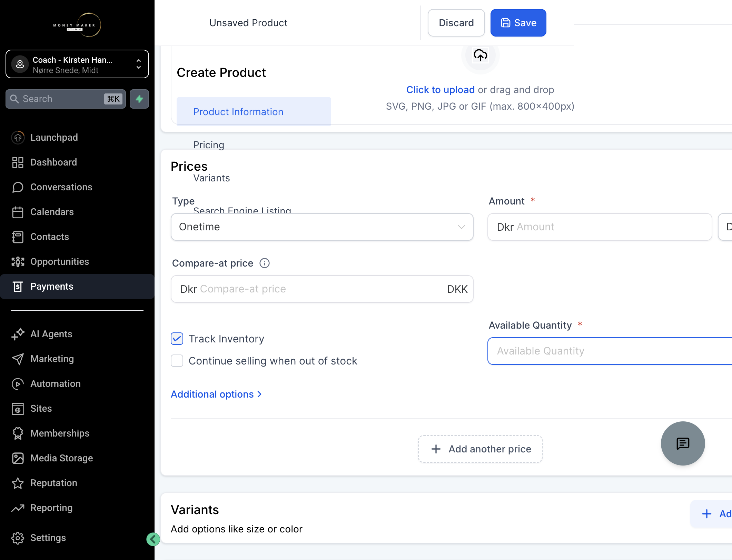The image size is (732, 560).
Task: Collapse sidebar with green chevron button
Action: [x=153, y=539]
